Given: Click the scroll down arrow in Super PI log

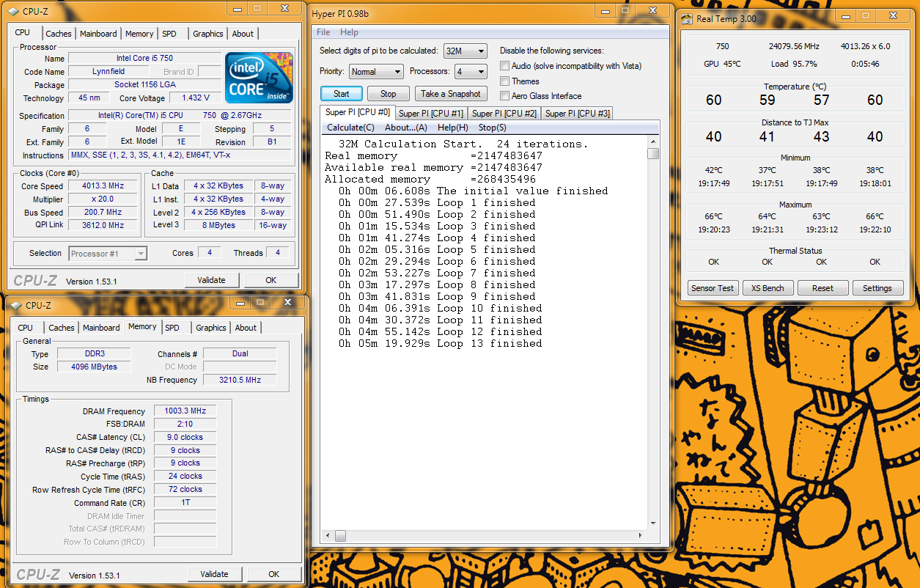Looking at the screenshot, I should pos(653,523).
